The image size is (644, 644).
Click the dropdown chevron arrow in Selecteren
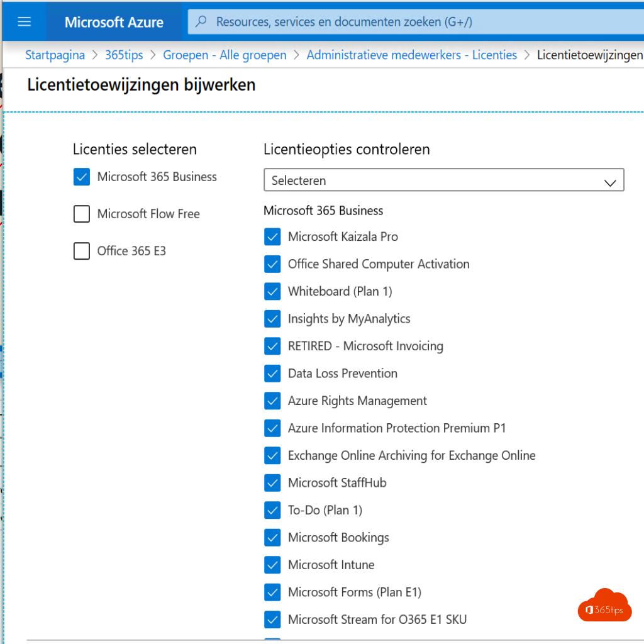(610, 183)
